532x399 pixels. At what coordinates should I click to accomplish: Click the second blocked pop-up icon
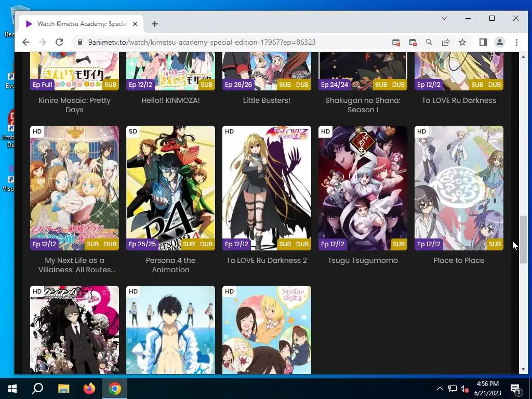[413, 43]
